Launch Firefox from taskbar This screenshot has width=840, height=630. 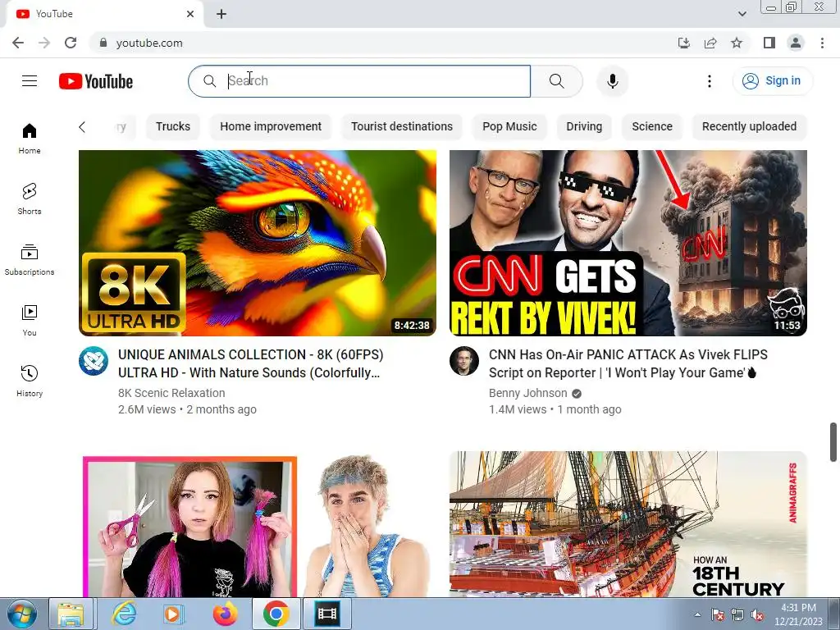225,614
